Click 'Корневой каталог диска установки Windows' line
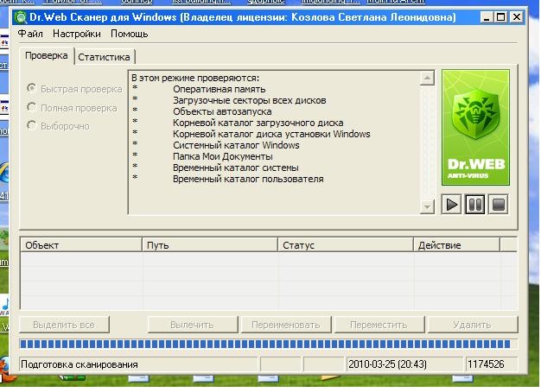The width and height of the screenshot is (541, 392). 271,134
